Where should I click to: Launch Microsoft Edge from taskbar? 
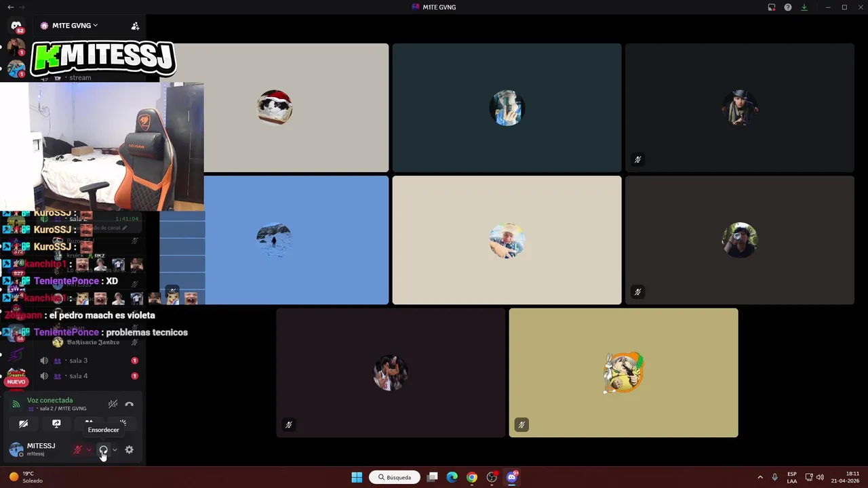pos(452,477)
